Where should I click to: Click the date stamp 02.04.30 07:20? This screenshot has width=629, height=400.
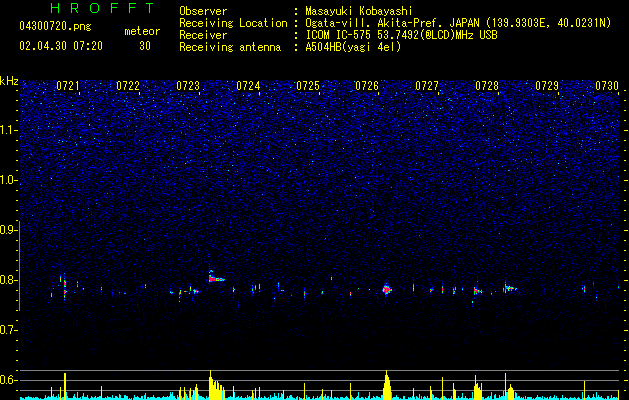[61, 46]
